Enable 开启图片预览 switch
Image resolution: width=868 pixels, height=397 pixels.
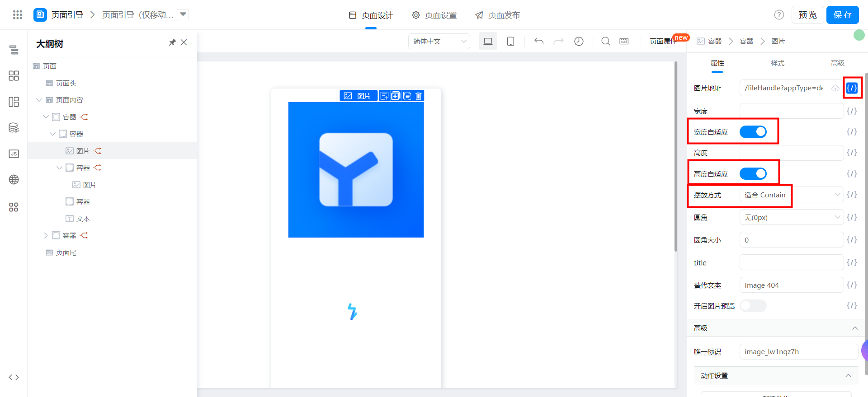point(753,306)
